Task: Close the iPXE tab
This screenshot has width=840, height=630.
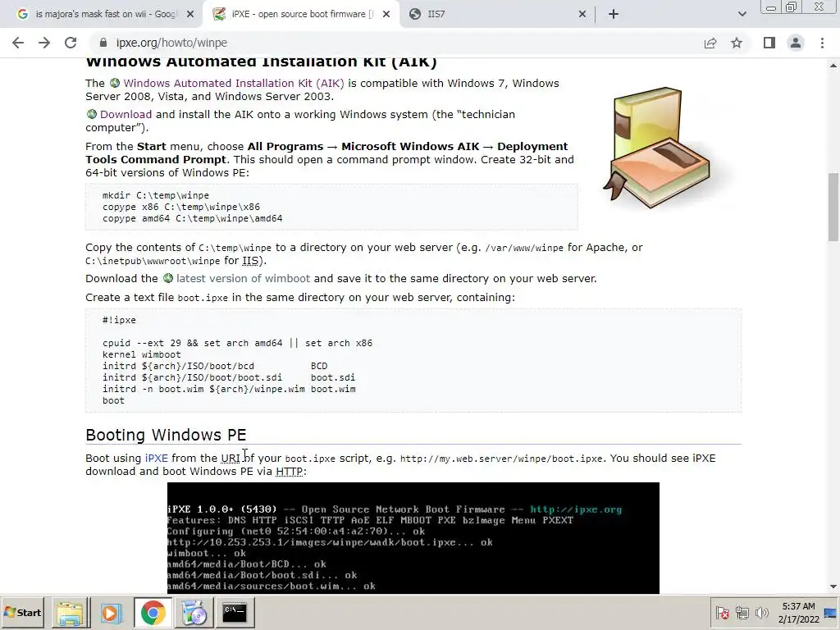Action: [386, 15]
